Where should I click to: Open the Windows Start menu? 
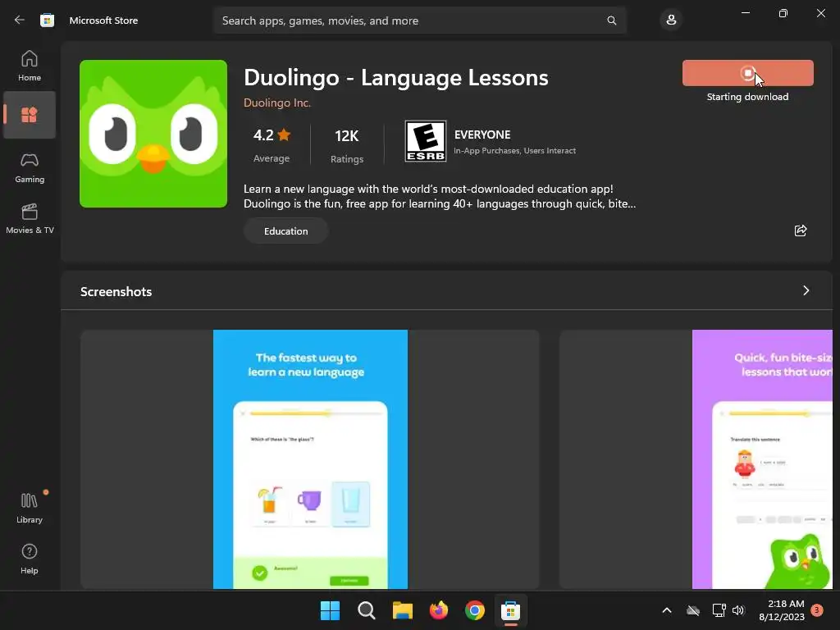point(330,610)
